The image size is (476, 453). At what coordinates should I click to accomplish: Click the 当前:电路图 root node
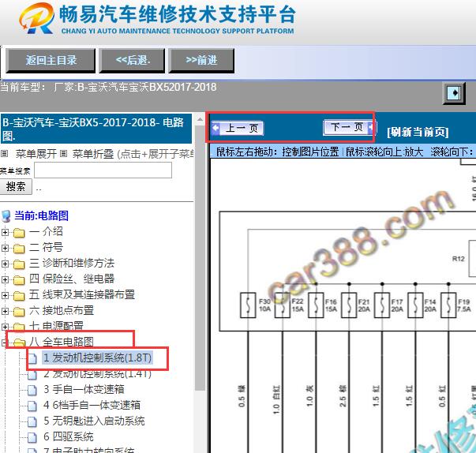coord(41,215)
